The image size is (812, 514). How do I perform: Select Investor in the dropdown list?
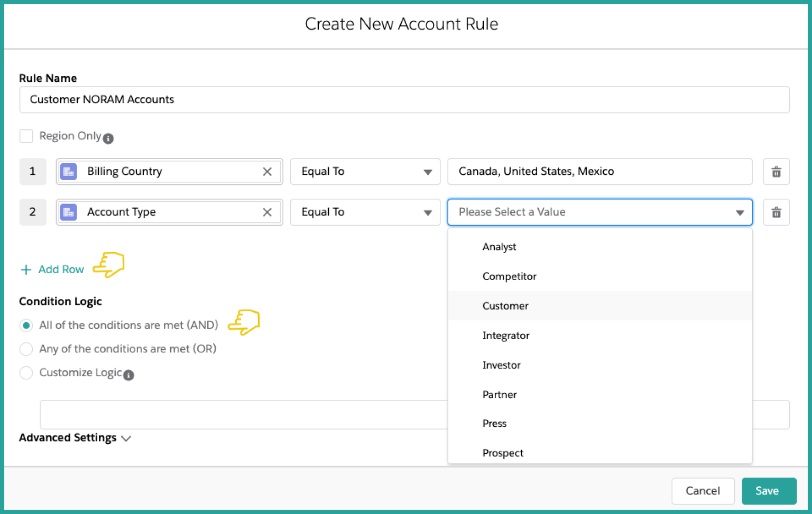pyautogui.click(x=600, y=365)
